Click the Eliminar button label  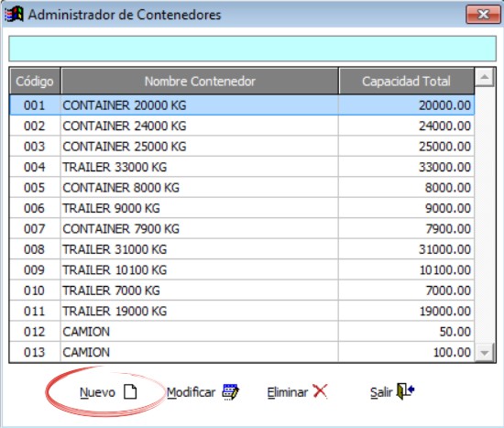[x=288, y=392]
